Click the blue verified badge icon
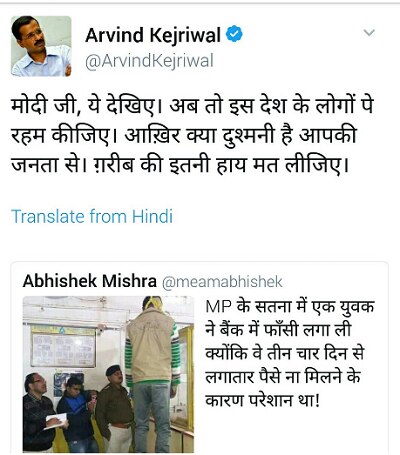Screen dimensions: 400x455 coord(234,34)
